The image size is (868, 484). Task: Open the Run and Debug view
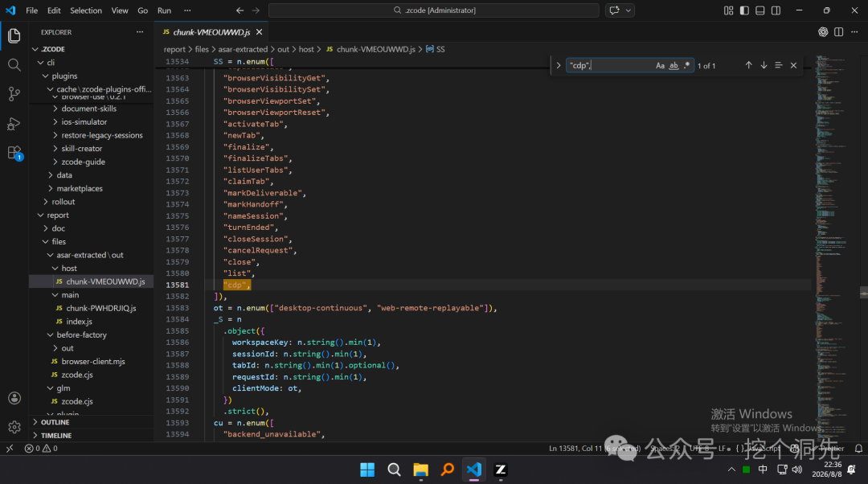[14, 124]
